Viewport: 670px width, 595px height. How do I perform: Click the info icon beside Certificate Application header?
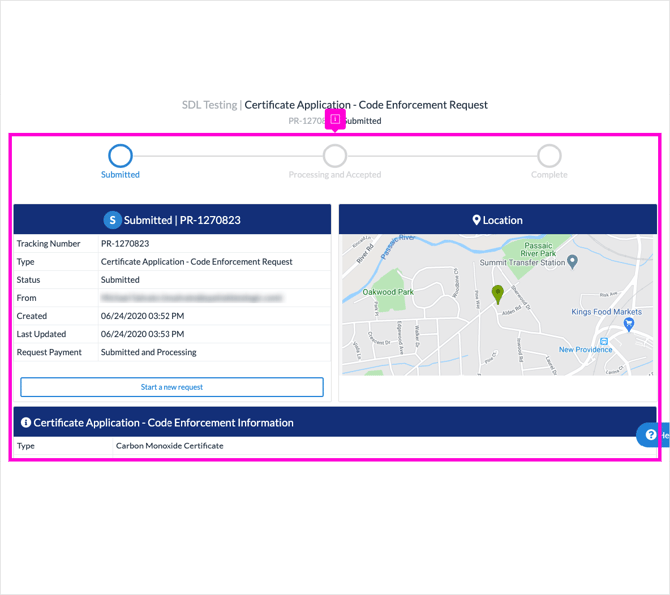pos(26,422)
